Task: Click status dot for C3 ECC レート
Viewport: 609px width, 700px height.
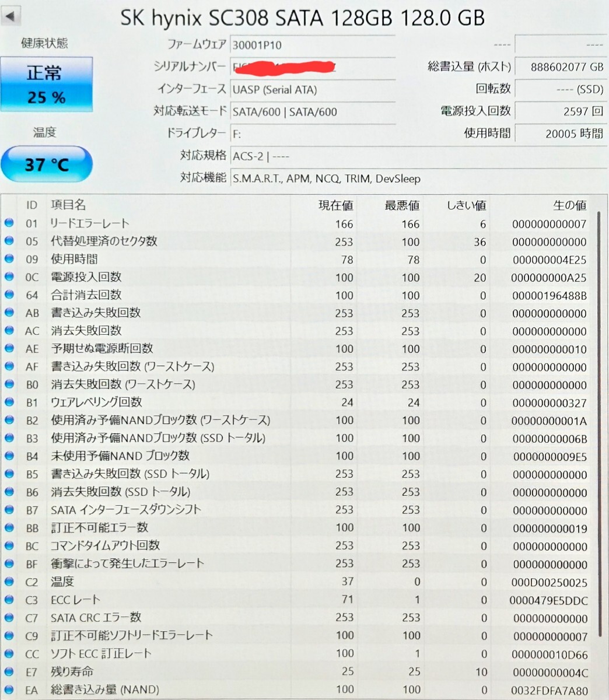Action: [9, 600]
